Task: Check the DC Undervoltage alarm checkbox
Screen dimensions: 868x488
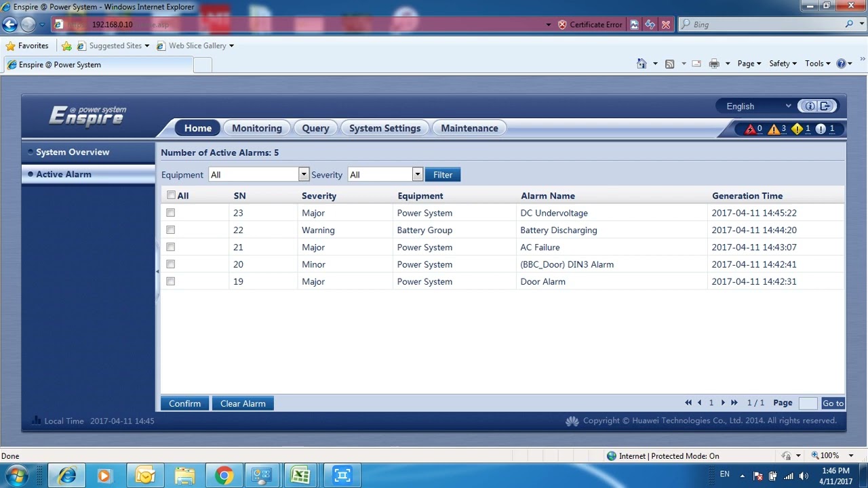Action: pos(171,213)
